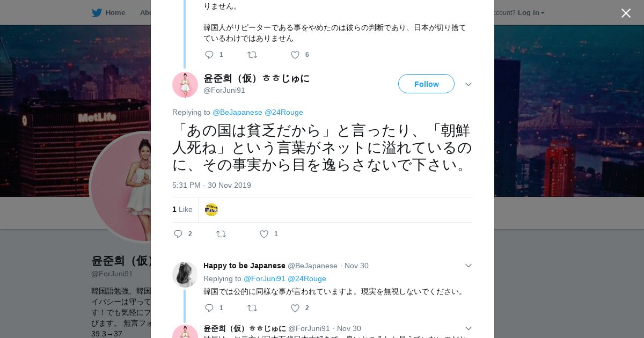Open options chevron on BeJapanese reply

coord(468,266)
